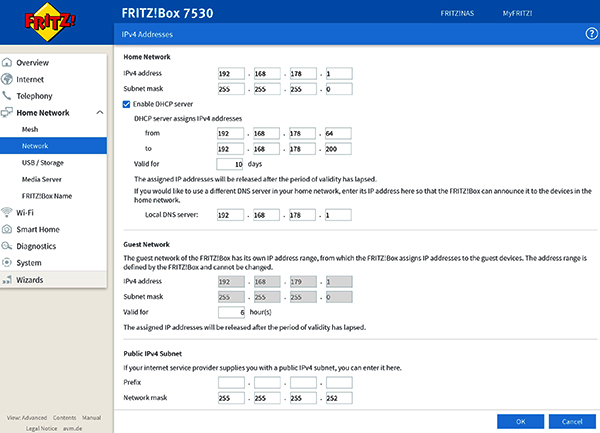Click the Public IPv4 Subnet heading

click(x=152, y=353)
